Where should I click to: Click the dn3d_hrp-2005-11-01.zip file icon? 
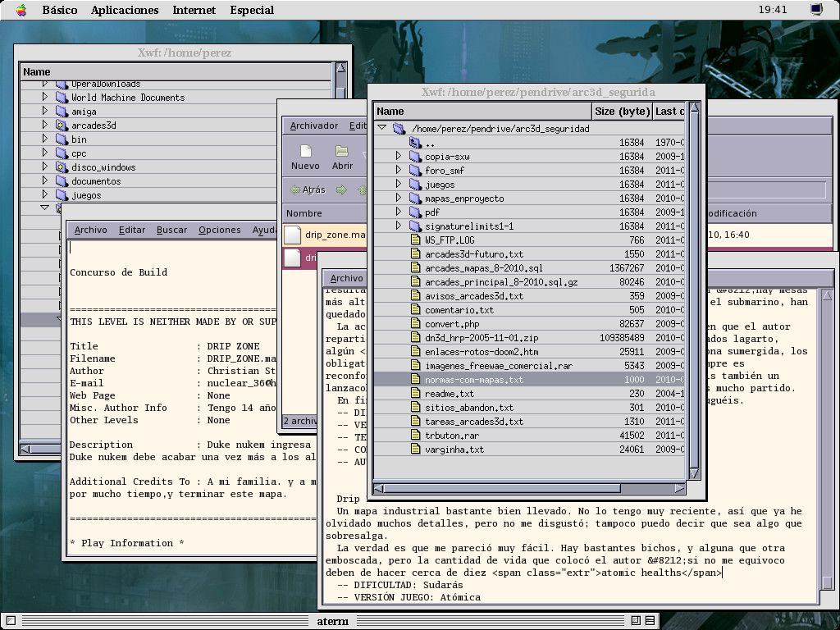click(416, 337)
